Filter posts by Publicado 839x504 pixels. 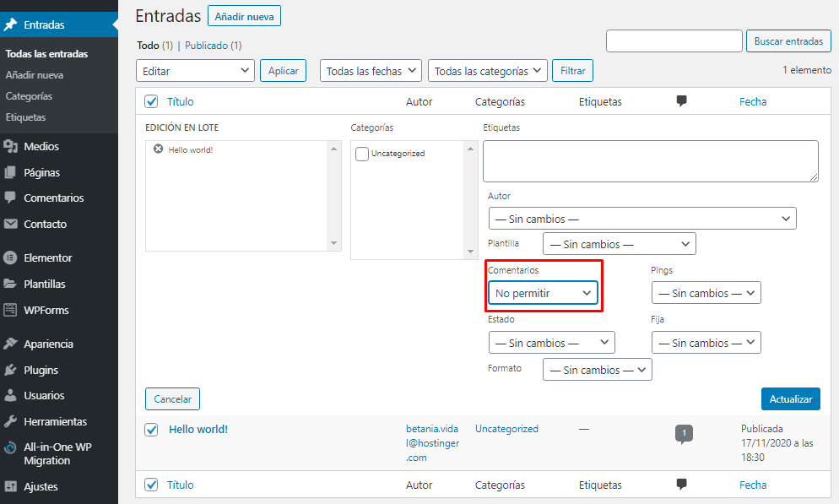click(x=206, y=46)
